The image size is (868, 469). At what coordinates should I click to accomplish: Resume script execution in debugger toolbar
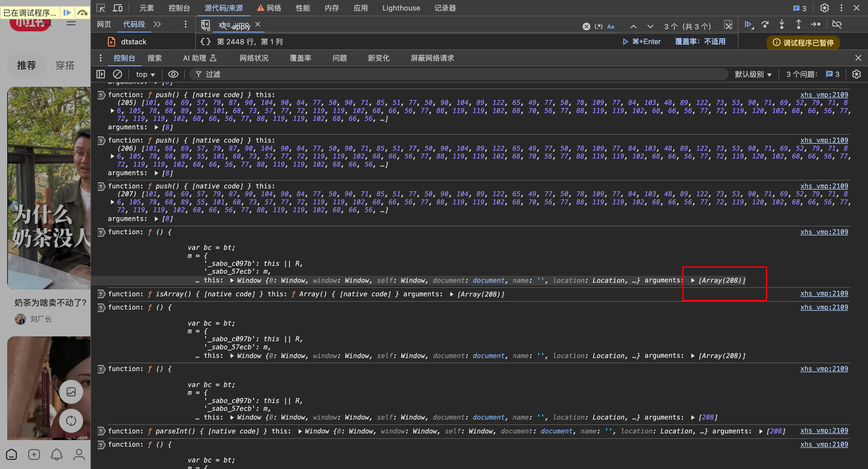[748, 24]
